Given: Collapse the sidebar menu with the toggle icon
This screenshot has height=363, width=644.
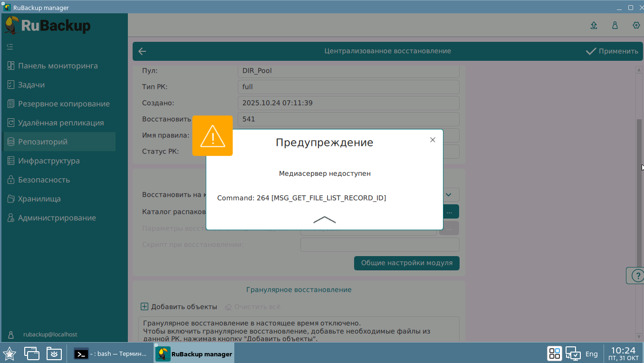Looking at the screenshot, I should pos(10,47).
